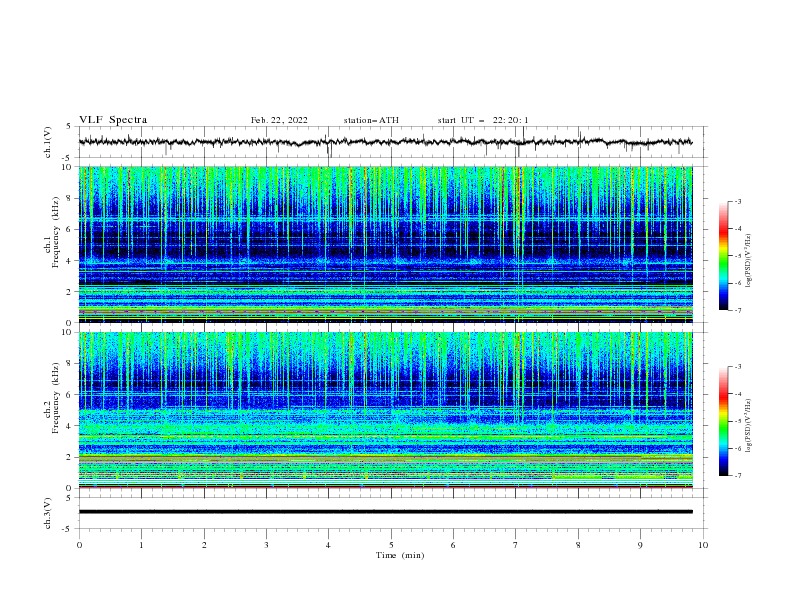Click inside the ch.1 spectrogram plot
The image size is (792, 612).
pyautogui.click(x=385, y=244)
